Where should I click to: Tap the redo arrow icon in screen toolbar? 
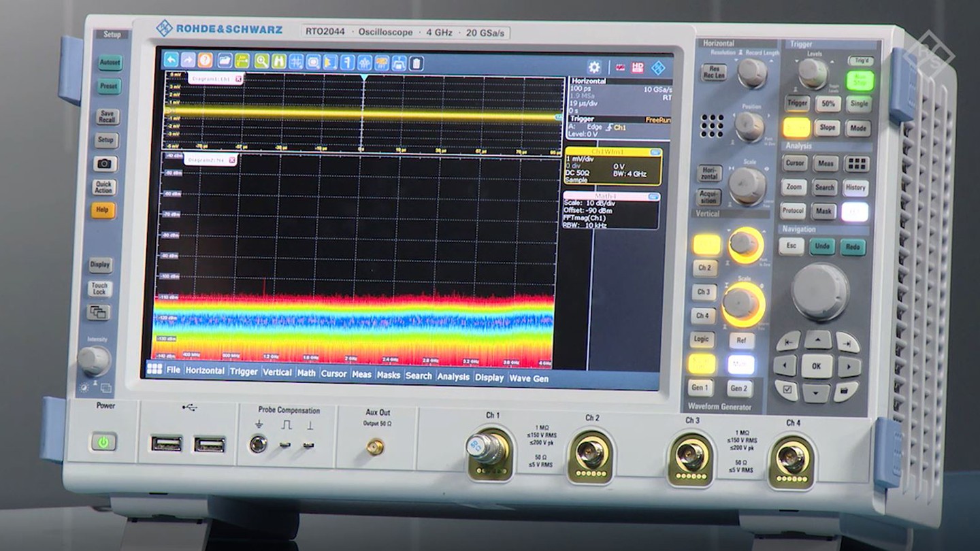(x=188, y=61)
